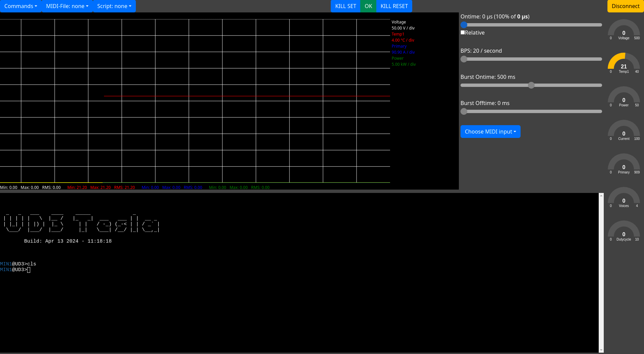Click the green OK status button
Screen dimensions: 644x354
pos(368,6)
